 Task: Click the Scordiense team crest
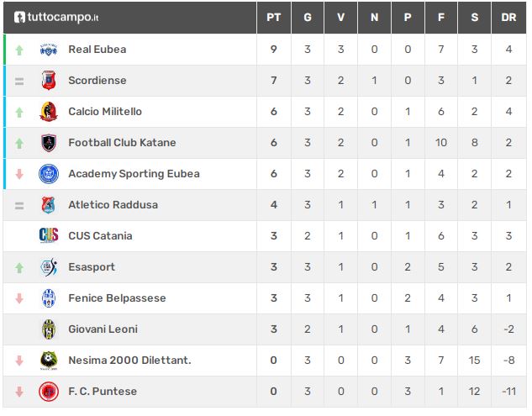(49, 81)
